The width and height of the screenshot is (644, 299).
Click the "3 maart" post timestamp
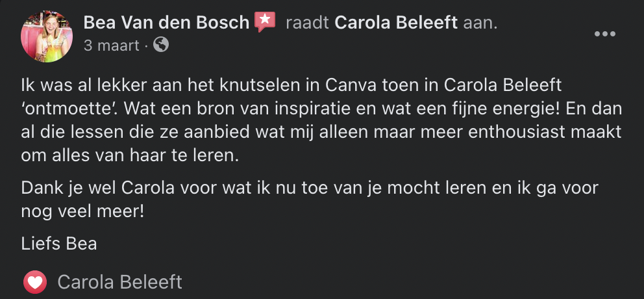(x=111, y=45)
